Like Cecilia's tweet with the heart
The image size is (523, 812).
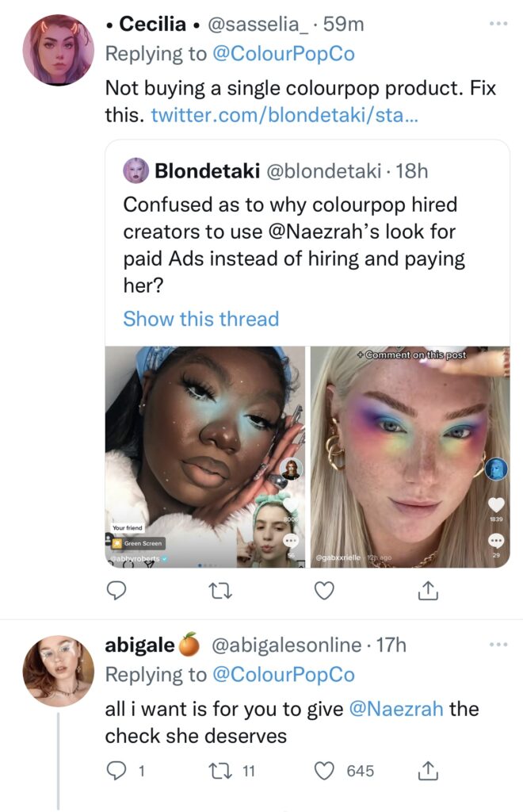point(324,591)
